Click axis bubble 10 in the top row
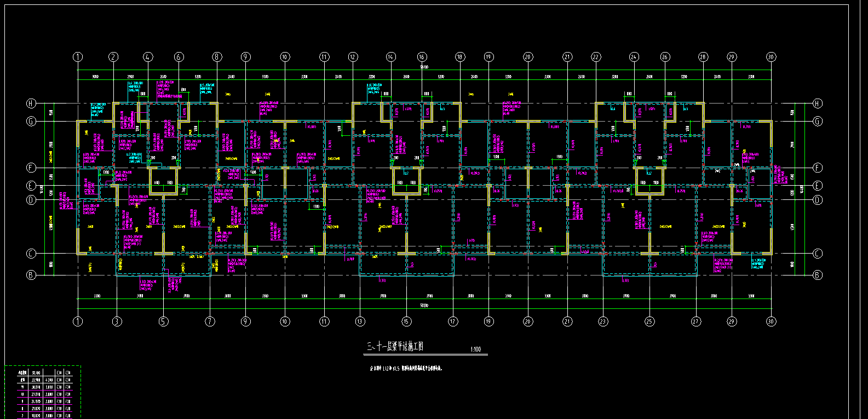Viewport: 868px width, 419px height. click(285, 57)
